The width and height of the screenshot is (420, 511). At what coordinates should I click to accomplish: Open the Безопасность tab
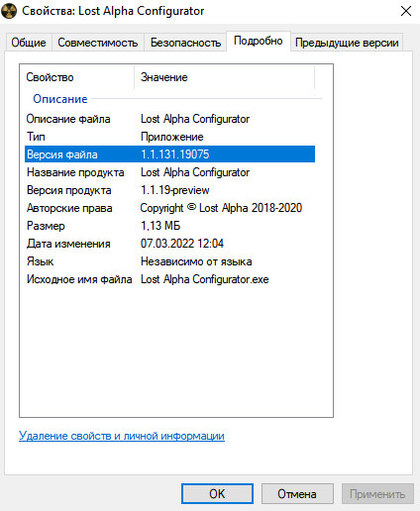point(185,43)
